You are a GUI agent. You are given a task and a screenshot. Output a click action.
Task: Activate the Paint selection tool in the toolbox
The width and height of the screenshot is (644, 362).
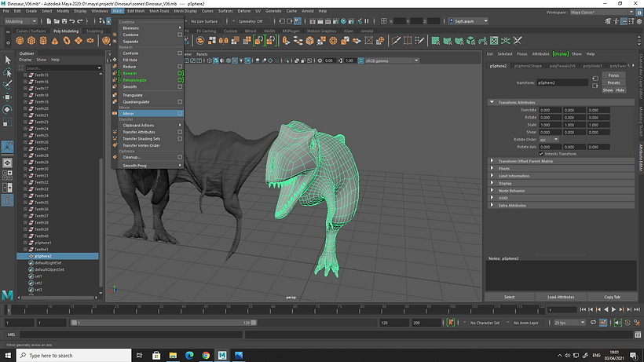pyautogui.click(x=7, y=85)
